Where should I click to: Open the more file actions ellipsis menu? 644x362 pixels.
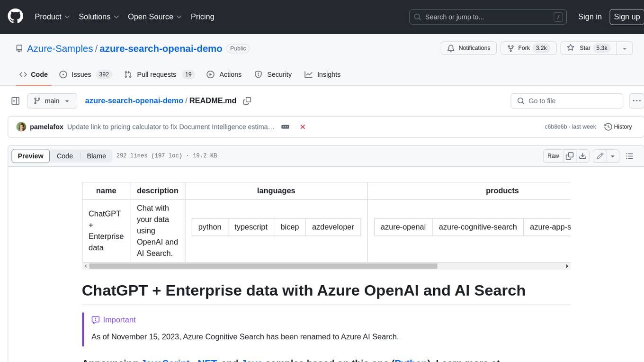point(636,101)
